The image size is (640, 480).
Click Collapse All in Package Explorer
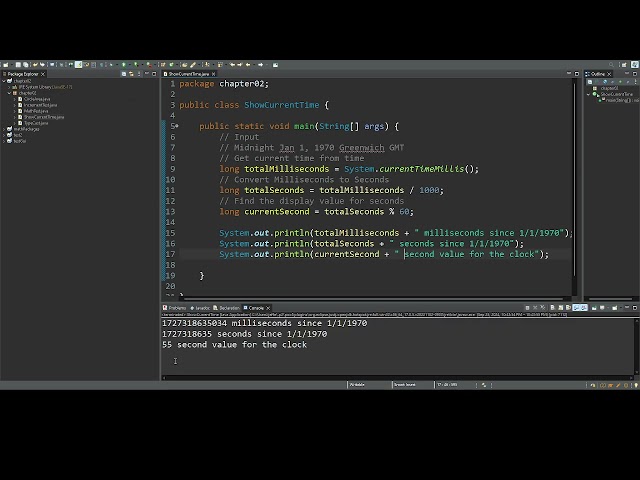click(124, 74)
